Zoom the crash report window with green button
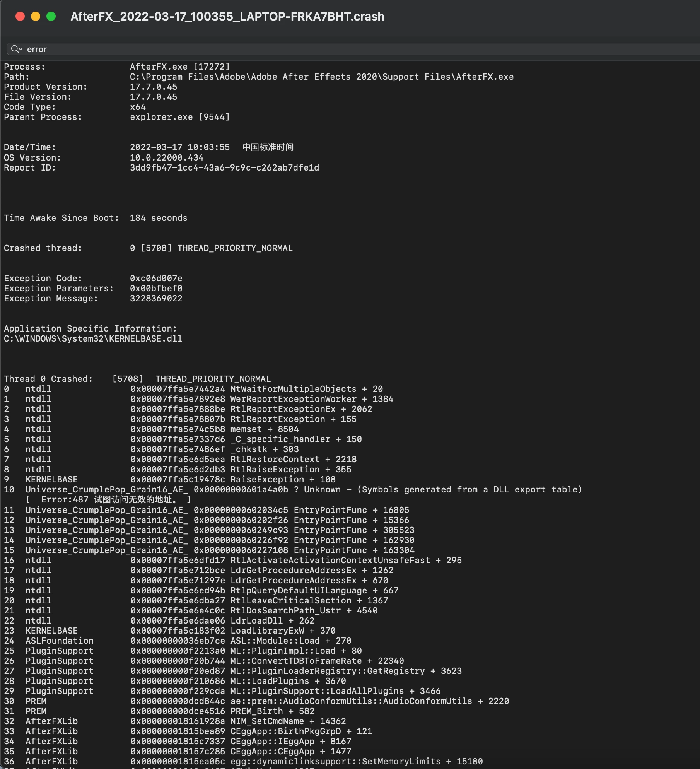 (x=51, y=16)
